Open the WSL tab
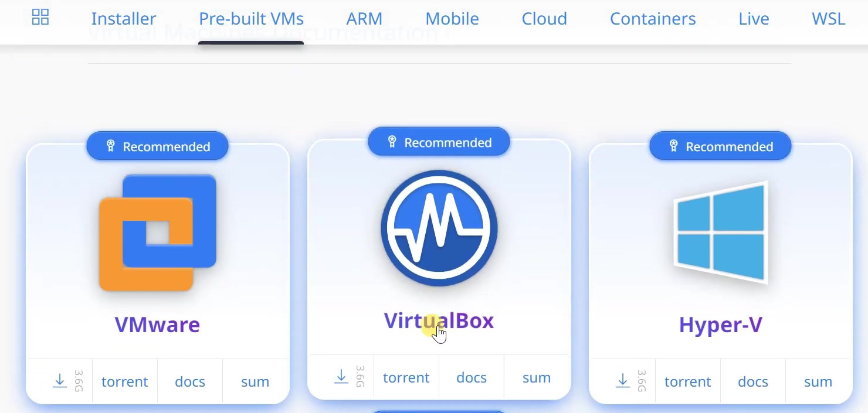This screenshot has height=413, width=868. 828,19
